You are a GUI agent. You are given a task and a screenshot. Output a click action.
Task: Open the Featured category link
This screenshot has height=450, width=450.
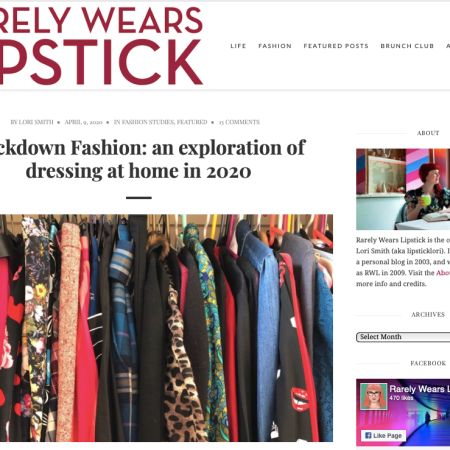point(192,122)
